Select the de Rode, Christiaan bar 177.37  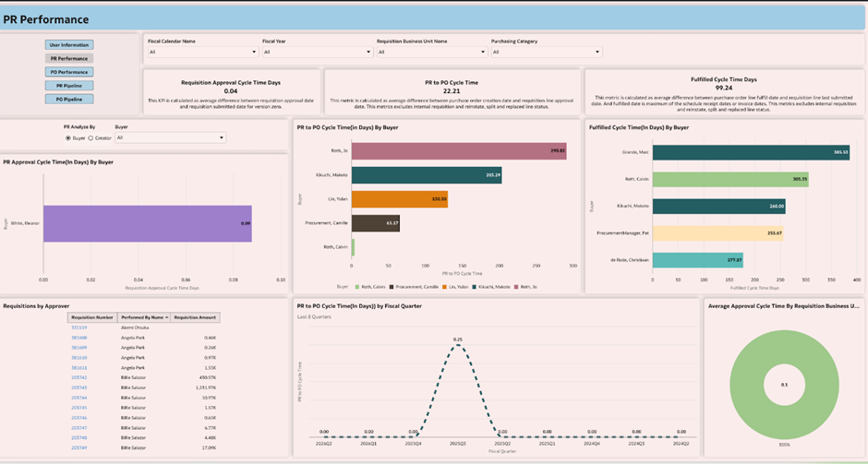tap(698, 260)
